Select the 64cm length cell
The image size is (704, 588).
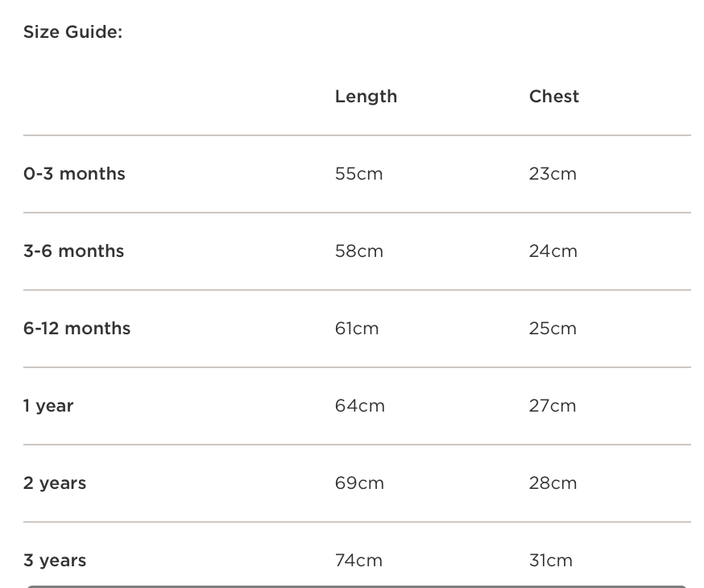359,406
